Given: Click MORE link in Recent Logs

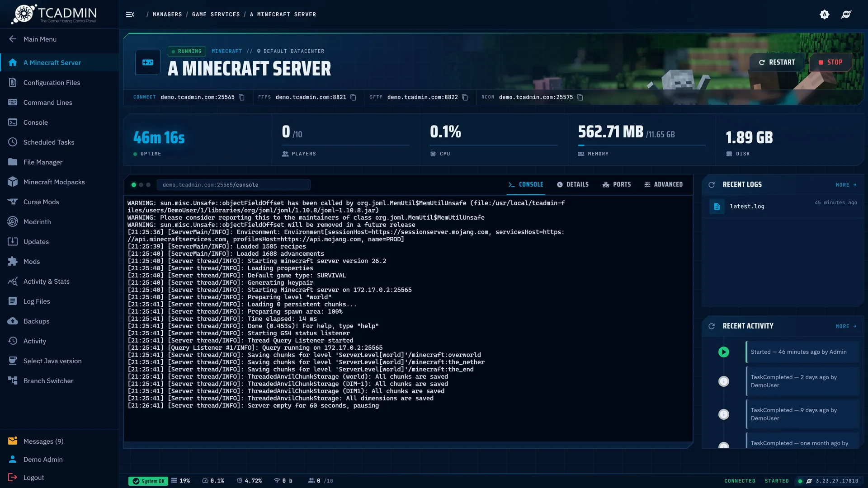Looking at the screenshot, I should click(846, 185).
